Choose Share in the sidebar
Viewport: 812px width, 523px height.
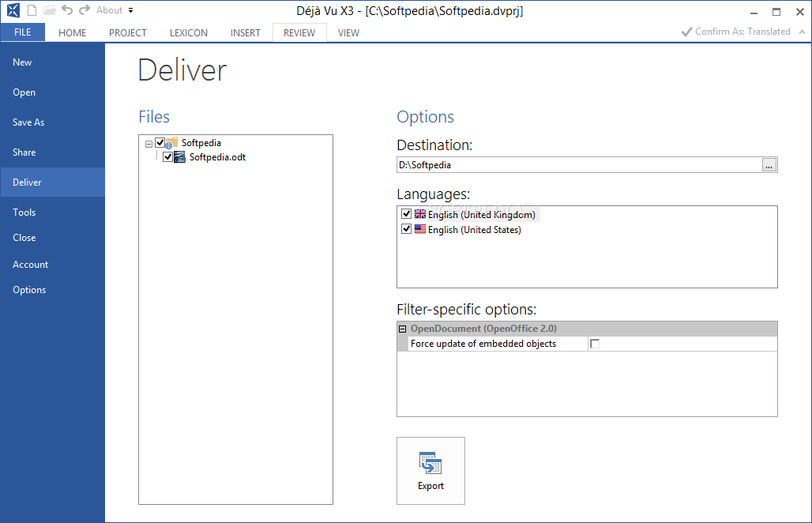52,152
